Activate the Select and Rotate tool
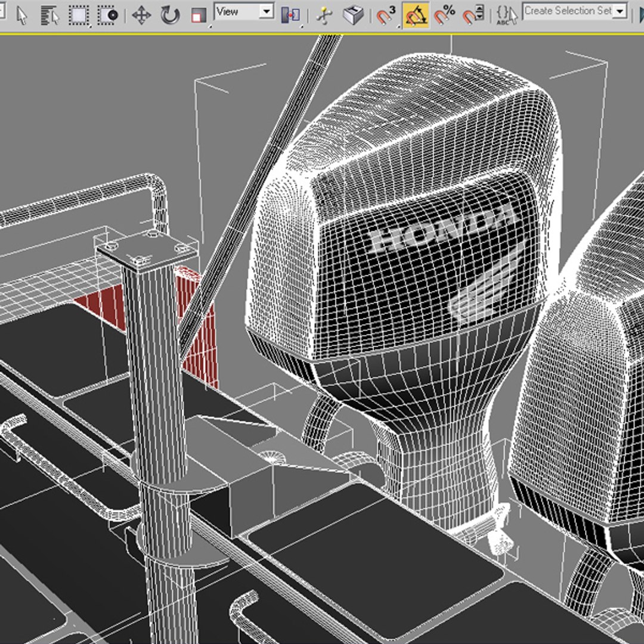The height and width of the screenshot is (644, 644). (x=170, y=15)
